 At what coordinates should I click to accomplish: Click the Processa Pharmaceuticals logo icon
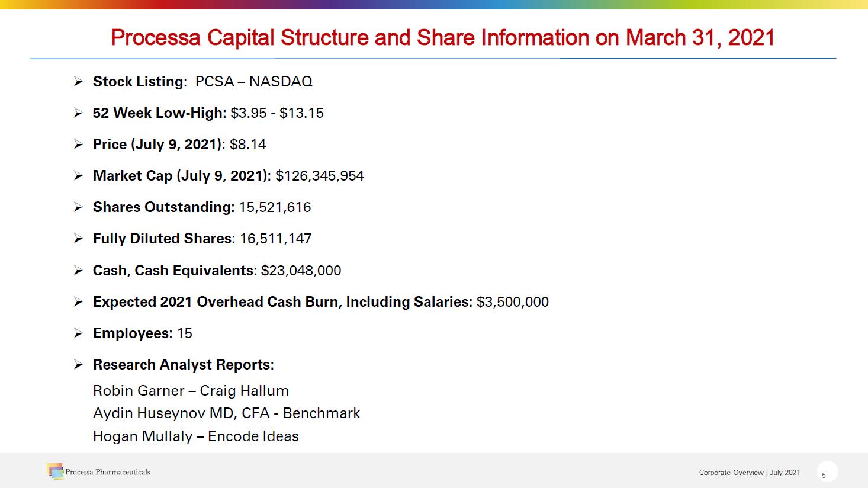click(54, 471)
